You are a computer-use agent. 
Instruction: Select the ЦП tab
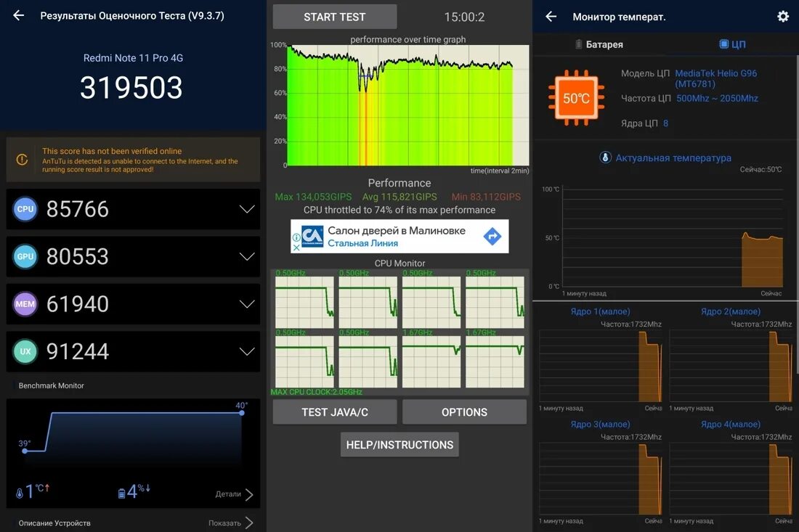pyautogui.click(x=733, y=44)
